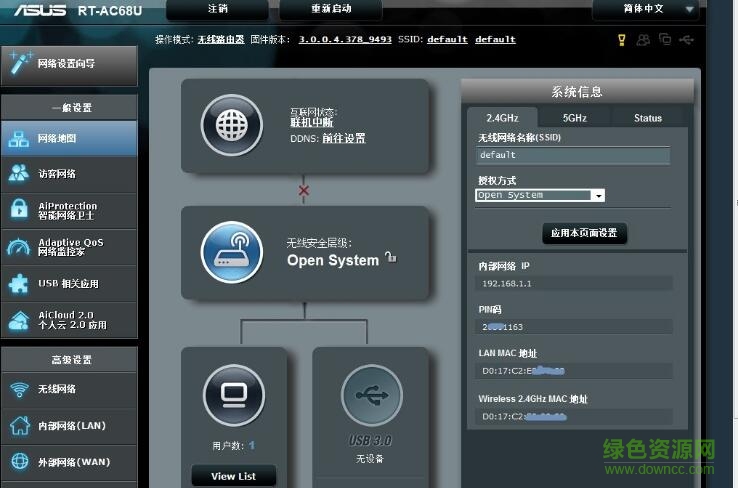Click the Open System security level text
The image size is (738, 488).
333,260
